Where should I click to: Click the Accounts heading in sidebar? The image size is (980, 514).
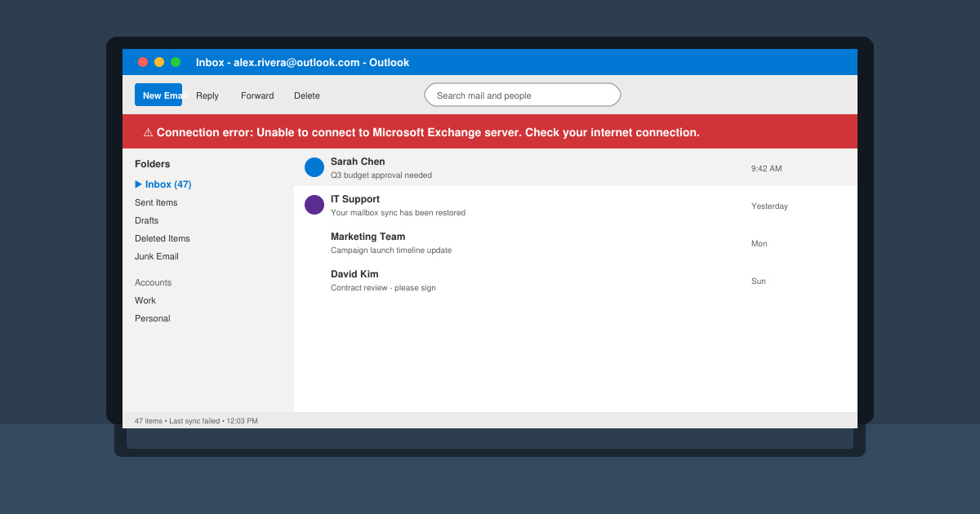pos(154,282)
